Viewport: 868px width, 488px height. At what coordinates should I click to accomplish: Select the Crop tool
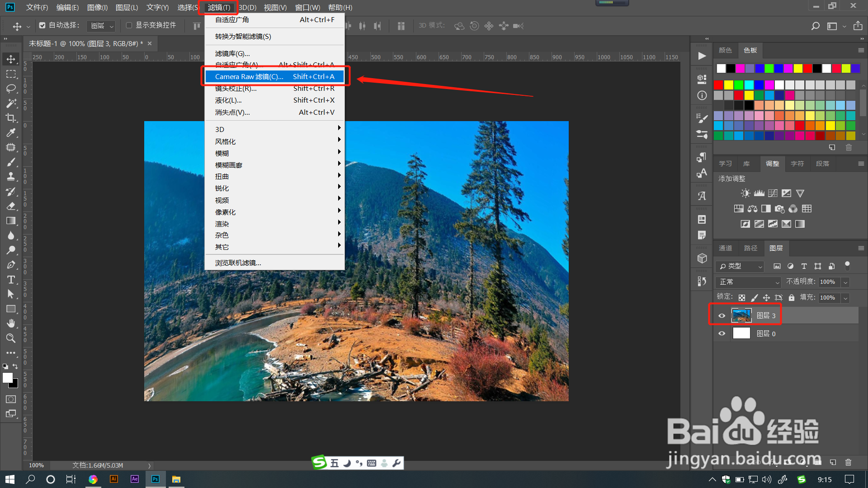[x=11, y=118]
